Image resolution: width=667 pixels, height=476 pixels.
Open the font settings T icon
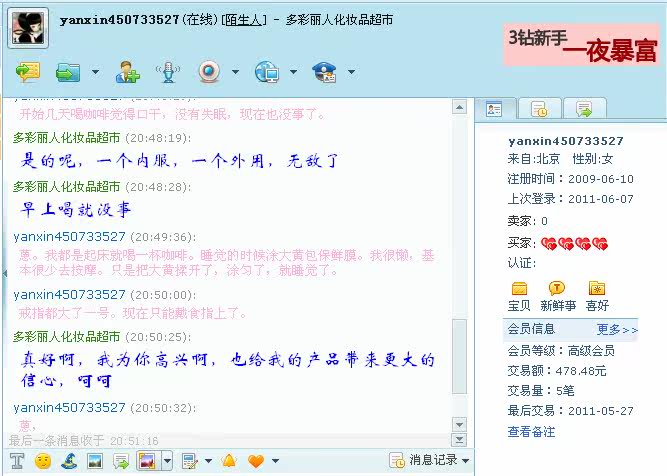(x=17, y=461)
